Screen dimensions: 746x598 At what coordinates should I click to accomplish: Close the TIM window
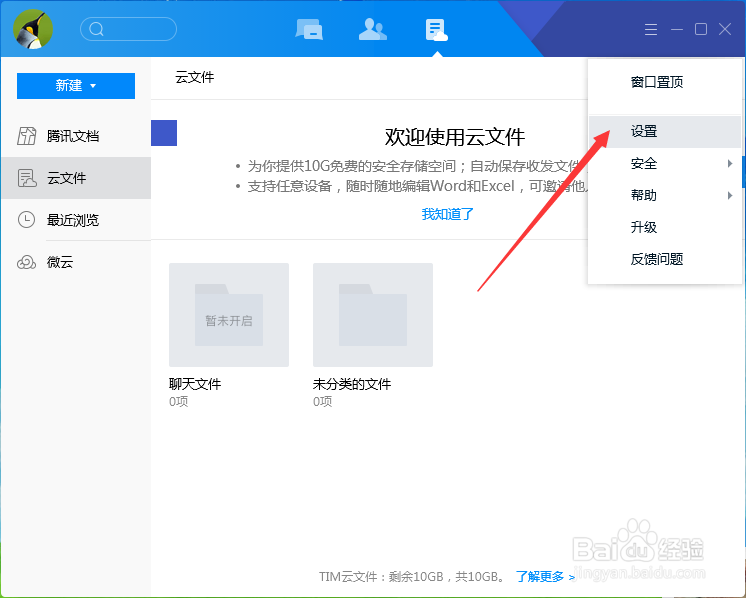[725, 29]
